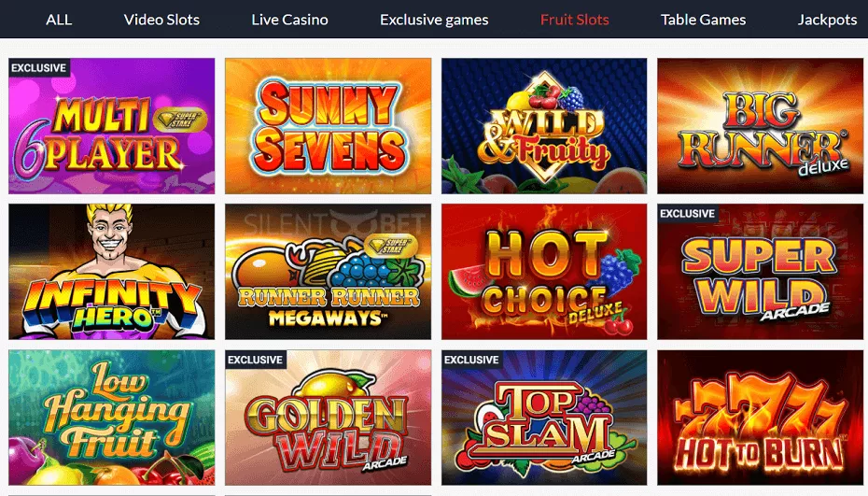Select Big Runner Deluxe game
Viewport: 868px width, 496px height.
(x=760, y=126)
